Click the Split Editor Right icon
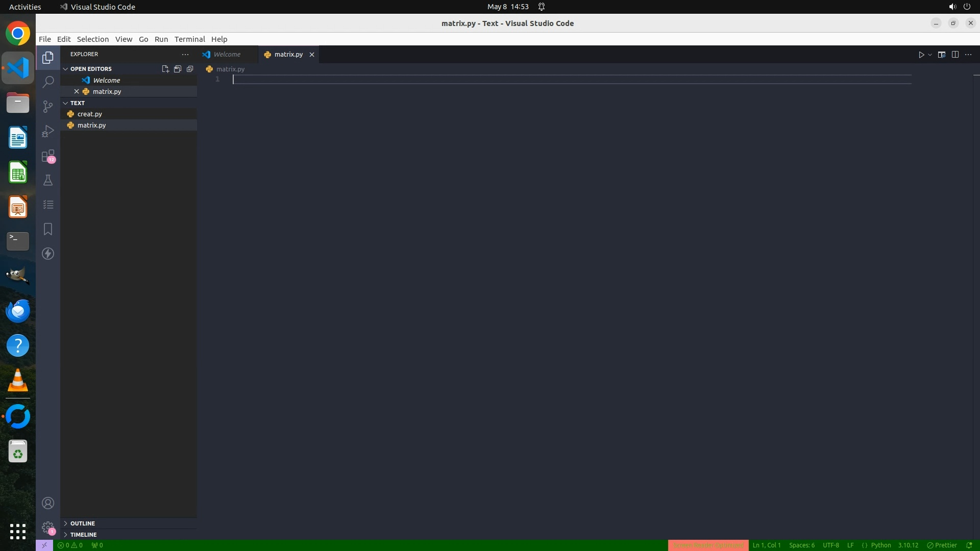Viewport: 980px width, 551px height. pos(955,55)
